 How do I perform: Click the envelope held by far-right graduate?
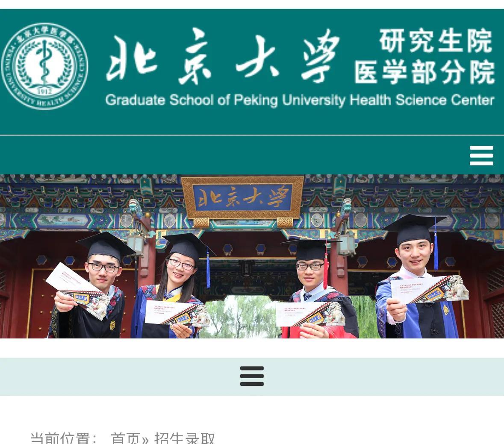tap(430, 289)
